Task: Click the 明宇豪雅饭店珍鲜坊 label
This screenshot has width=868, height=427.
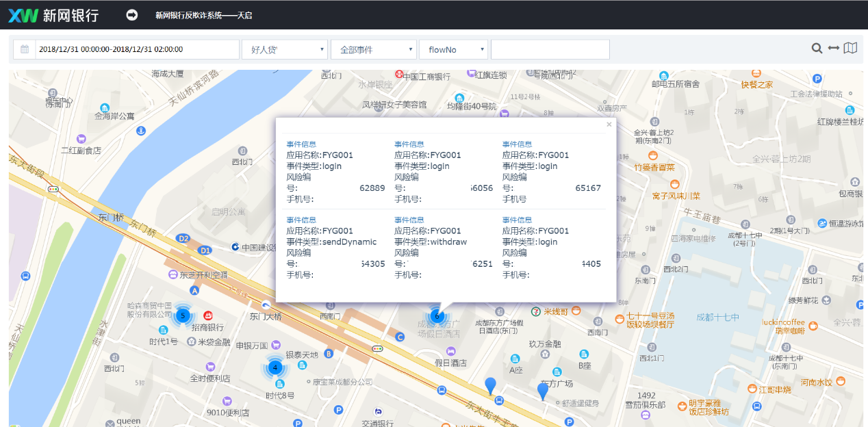Action: [x=711, y=407]
